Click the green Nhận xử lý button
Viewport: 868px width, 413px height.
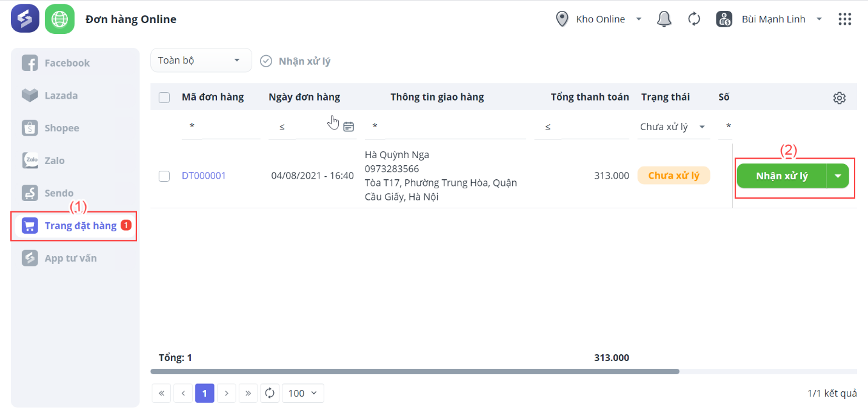point(781,176)
